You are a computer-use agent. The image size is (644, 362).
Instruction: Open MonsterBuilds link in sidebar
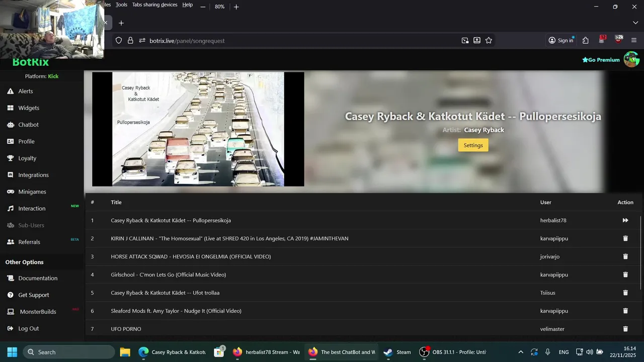[38, 312]
